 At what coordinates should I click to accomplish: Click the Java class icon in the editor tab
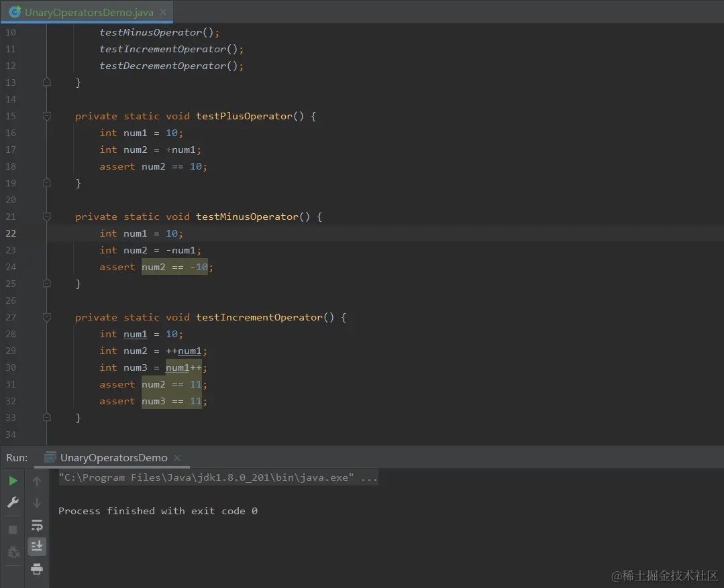[x=14, y=12]
